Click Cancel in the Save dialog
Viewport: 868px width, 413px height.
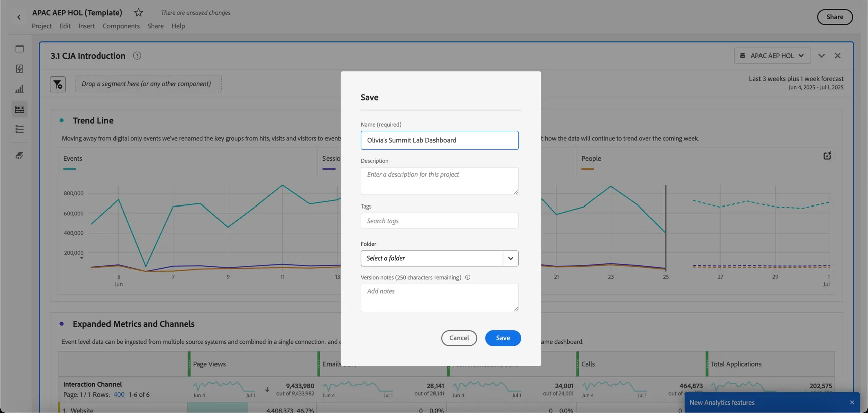pyautogui.click(x=459, y=338)
